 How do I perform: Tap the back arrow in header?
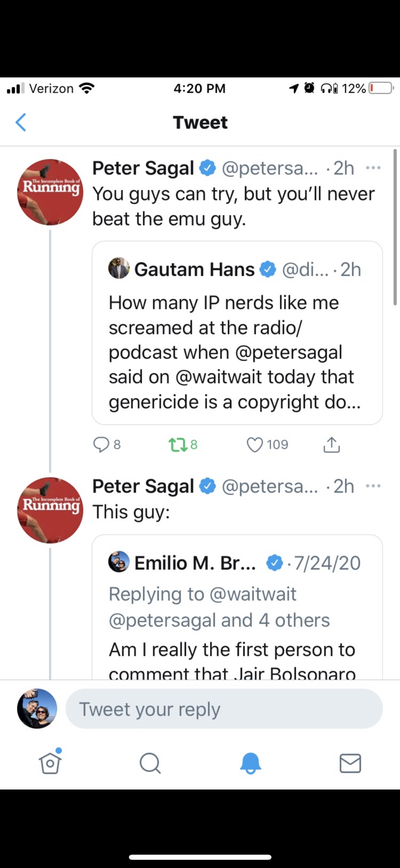(x=21, y=122)
